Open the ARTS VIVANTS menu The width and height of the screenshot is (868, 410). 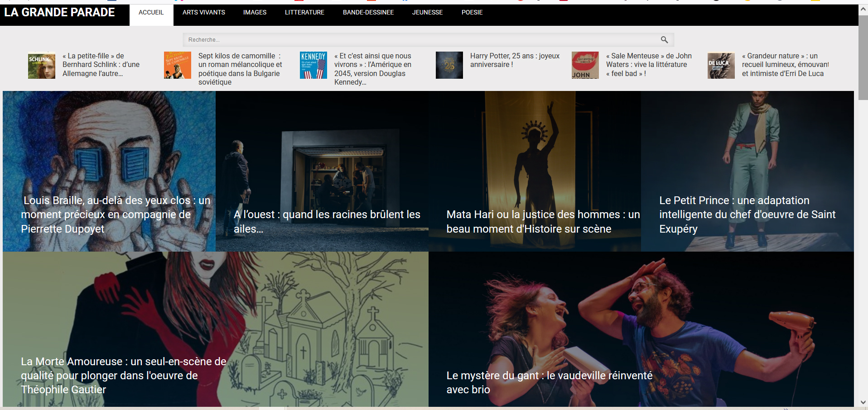203,13
